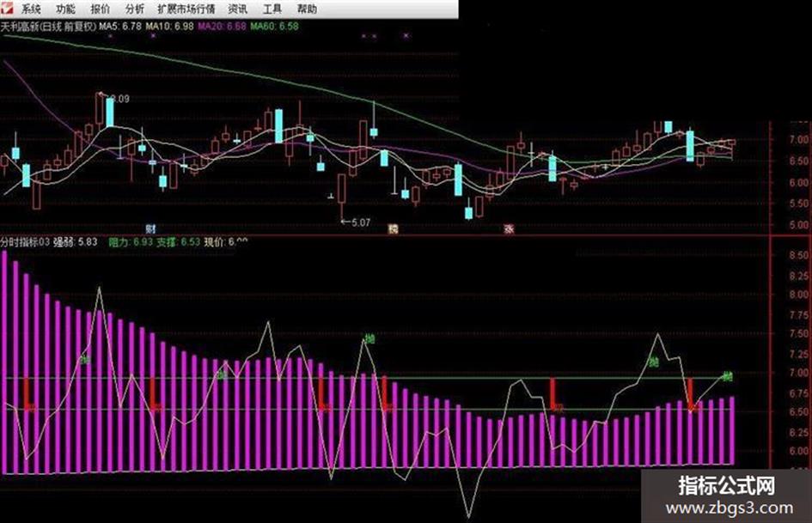Open the 报价 menu
The height and width of the screenshot is (523, 812).
point(100,9)
